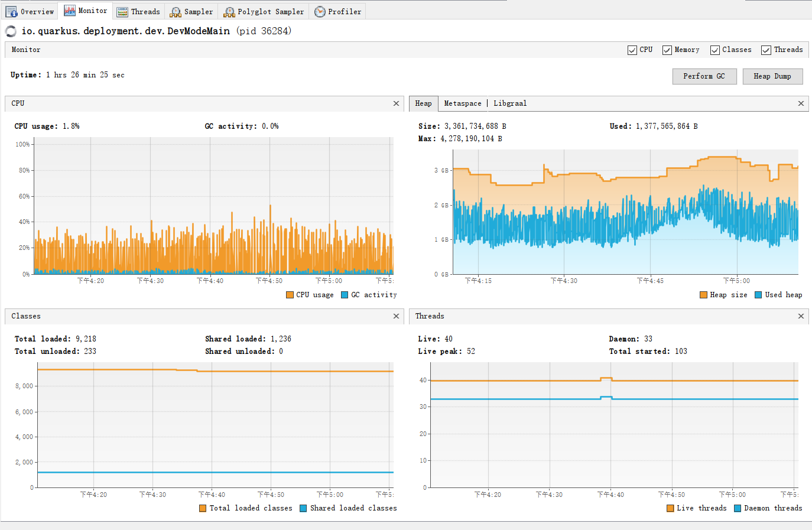This screenshot has width=812, height=530.
Task: Click the Polyglot Sampler tab icon
Action: tap(229, 12)
